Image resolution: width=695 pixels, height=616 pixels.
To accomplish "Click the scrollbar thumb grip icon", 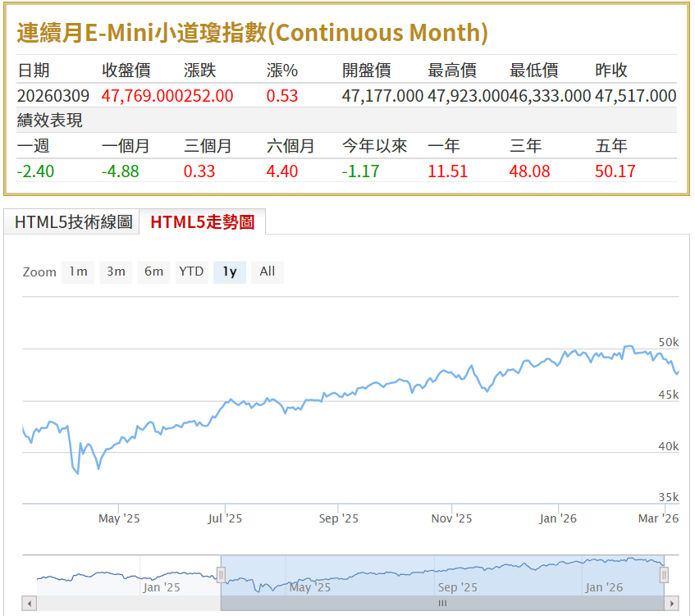I will 442,604.
